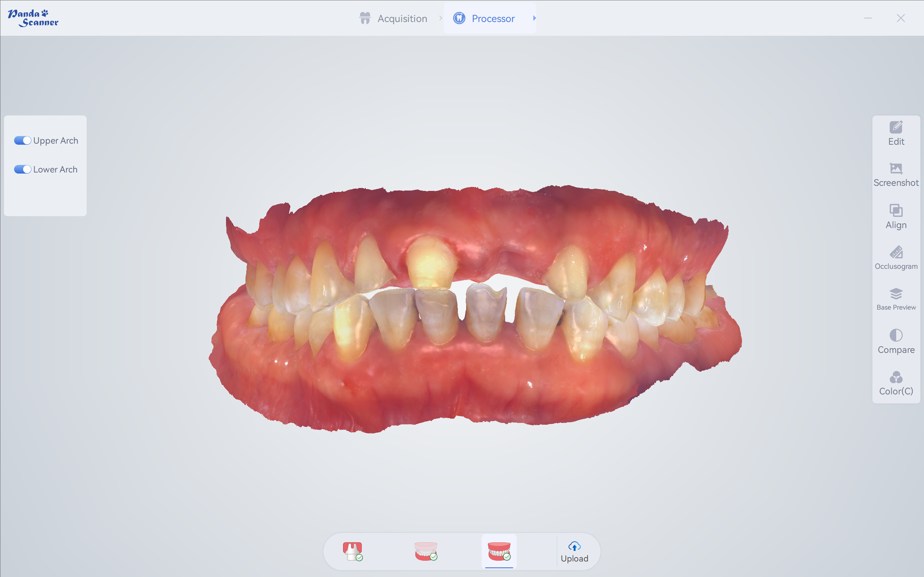Viewport: 924px width, 577px height.
Task: Click the Upload button
Action: tap(574, 552)
